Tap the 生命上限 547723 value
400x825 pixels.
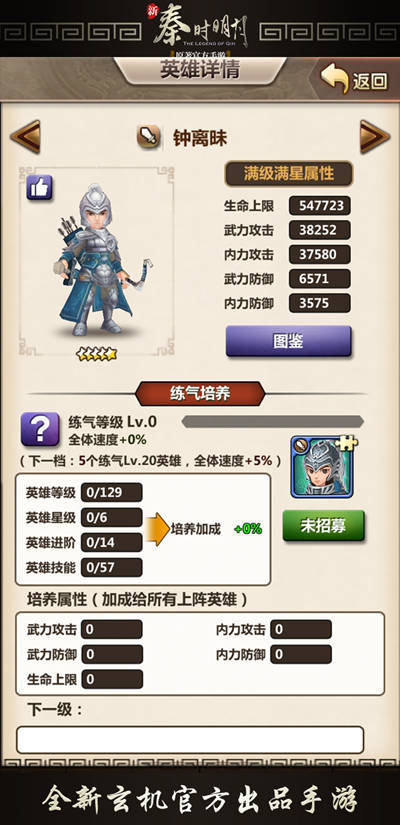(x=320, y=206)
